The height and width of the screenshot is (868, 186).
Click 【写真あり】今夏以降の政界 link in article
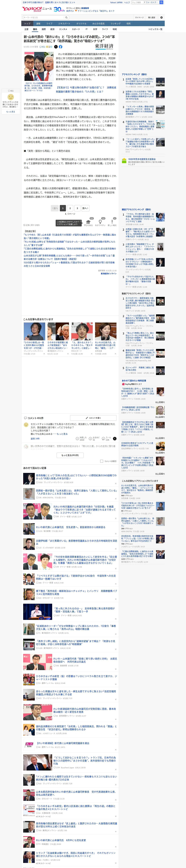pos(86,90)
